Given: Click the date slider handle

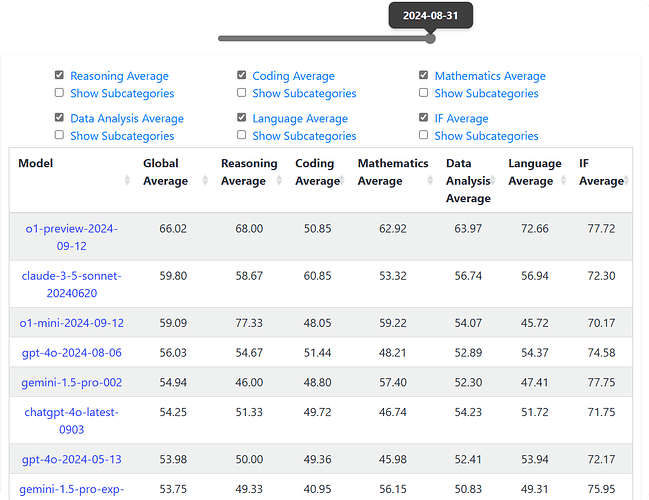Looking at the screenshot, I should [x=430, y=38].
